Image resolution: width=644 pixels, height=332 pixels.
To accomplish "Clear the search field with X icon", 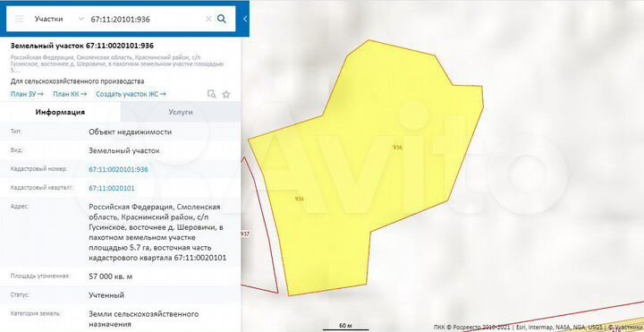I will pyautogui.click(x=208, y=19).
